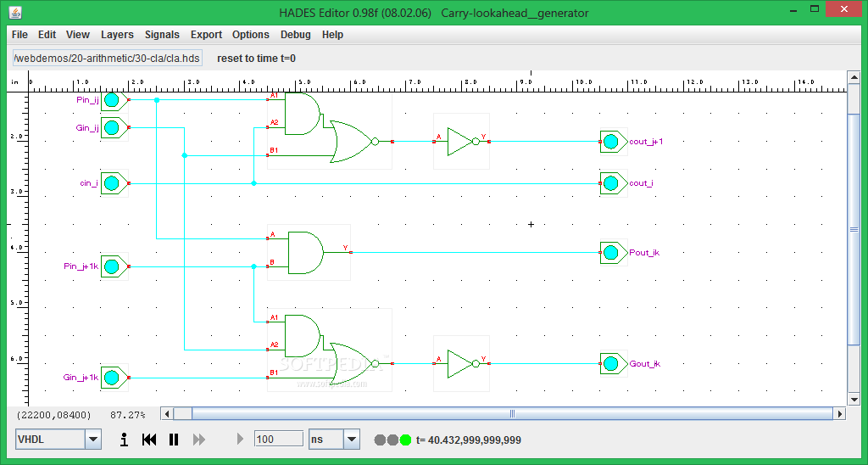868x465 pixels.
Task: Expand the ns time unit dropdown
Action: [x=352, y=440]
